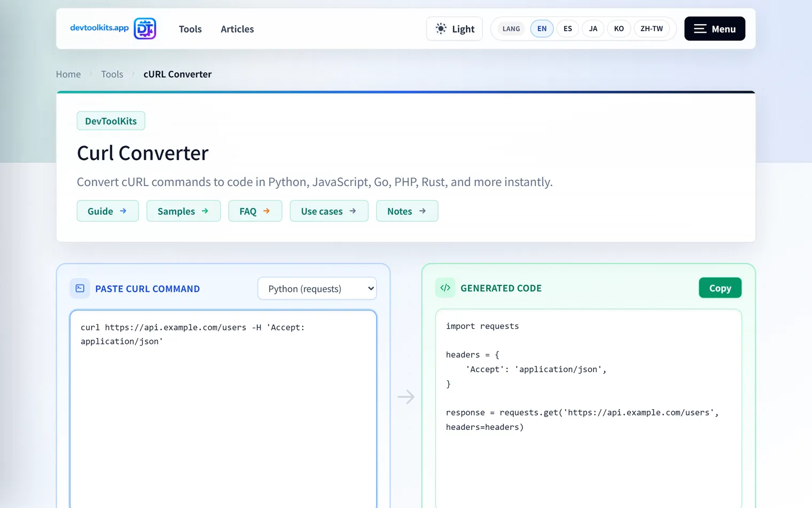Open the Articles menu
Screen dimensions: 812x508
[x=237, y=29]
